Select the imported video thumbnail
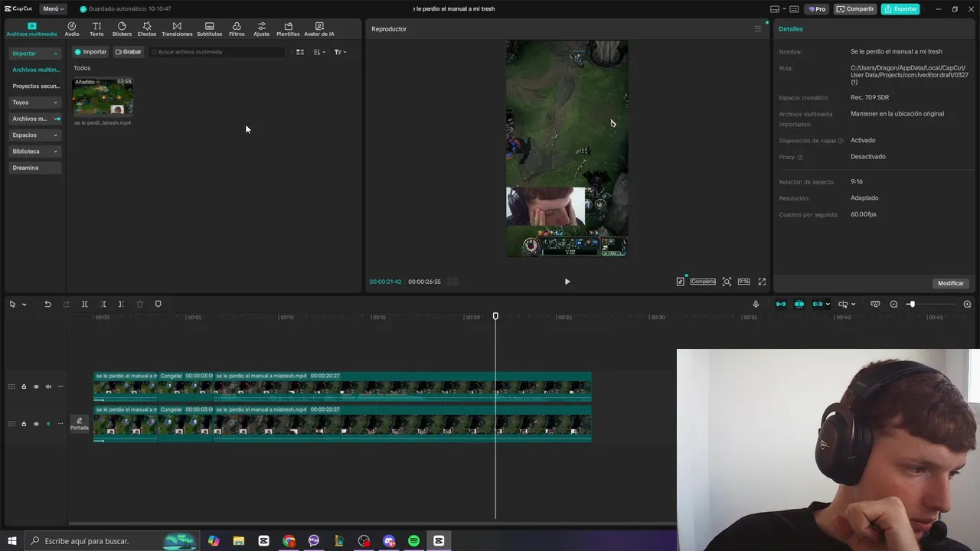Screen dimensions: 980x551 pos(103,96)
